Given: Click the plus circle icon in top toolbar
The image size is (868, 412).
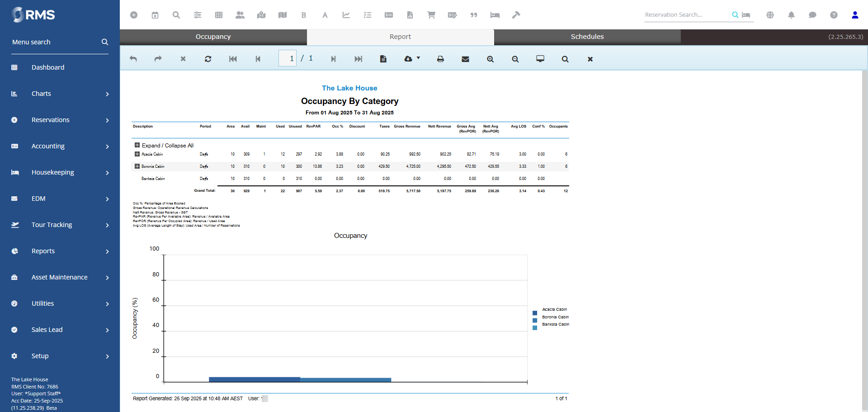Looking at the screenshot, I should (134, 15).
